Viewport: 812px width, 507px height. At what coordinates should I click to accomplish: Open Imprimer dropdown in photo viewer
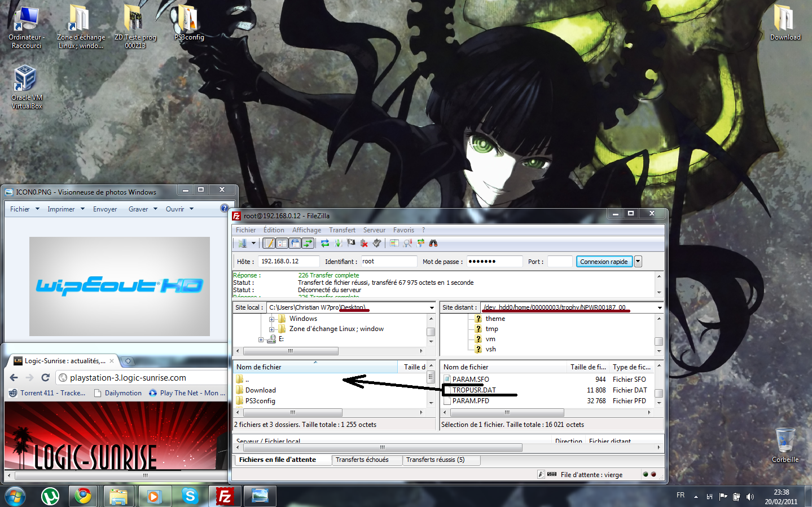pos(66,209)
